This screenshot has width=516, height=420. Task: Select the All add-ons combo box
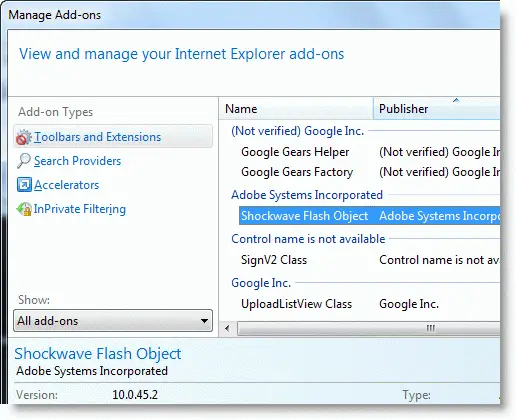point(113,321)
